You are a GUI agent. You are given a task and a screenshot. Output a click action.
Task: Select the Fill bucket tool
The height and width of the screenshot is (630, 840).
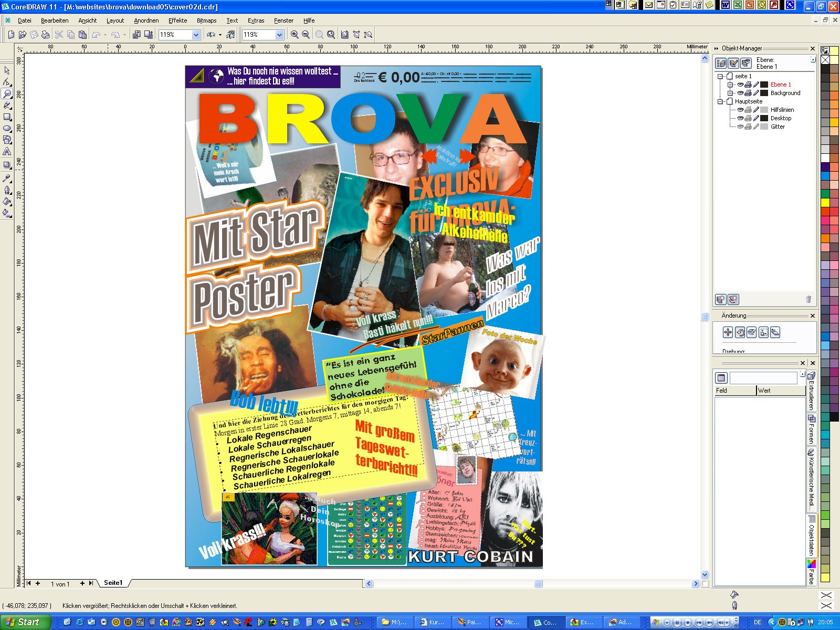point(7,201)
